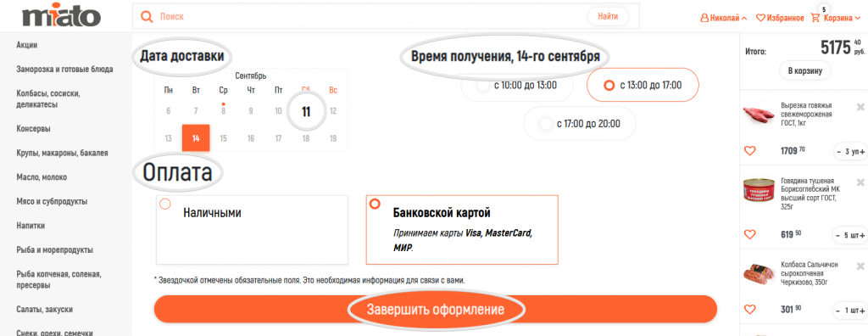Open Крупы, макароны, бакалея category

(x=62, y=153)
